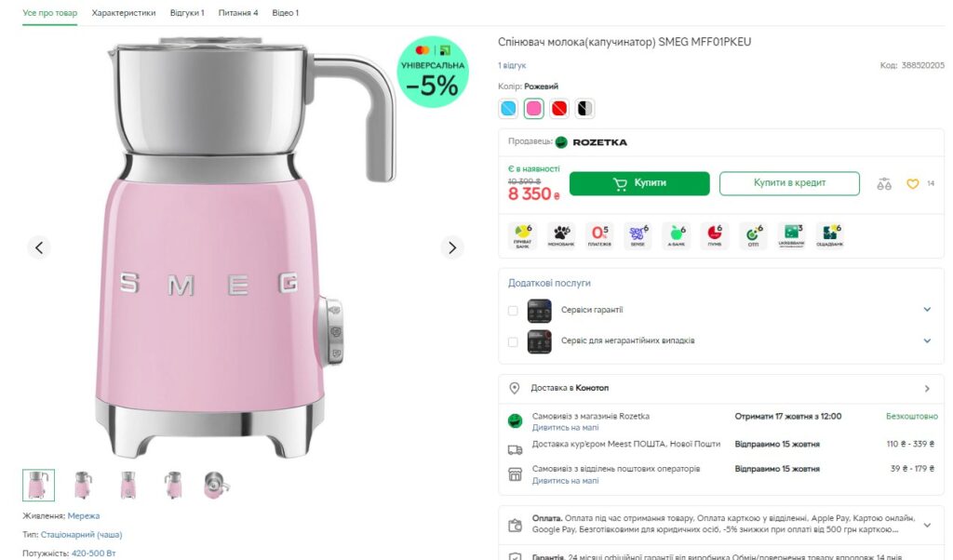This screenshot has width=953, height=560.
Task: Select Monobank installment payment icon
Action: [x=561, y=236]
